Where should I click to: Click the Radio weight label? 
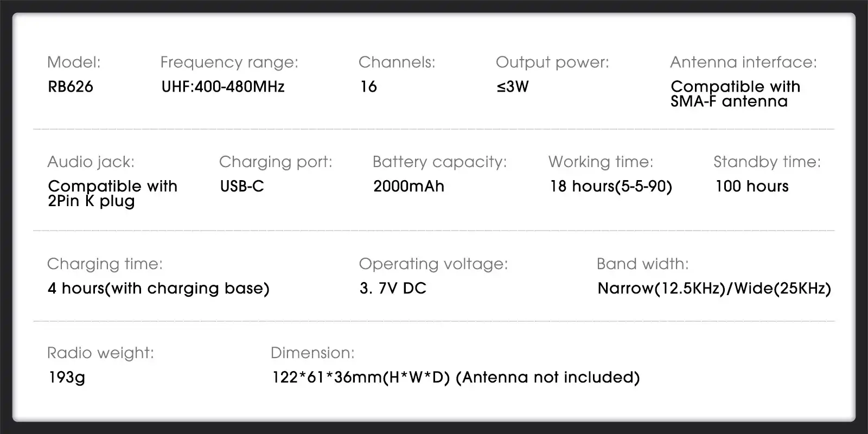click(100, 353)
